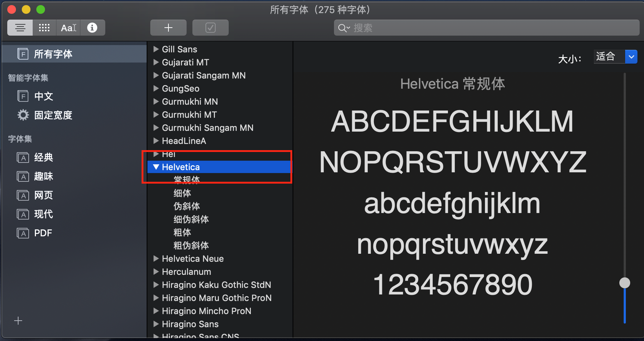The image size is (644, 341).
Task: Expand the Herculanum family
Action: pos(156,272)
